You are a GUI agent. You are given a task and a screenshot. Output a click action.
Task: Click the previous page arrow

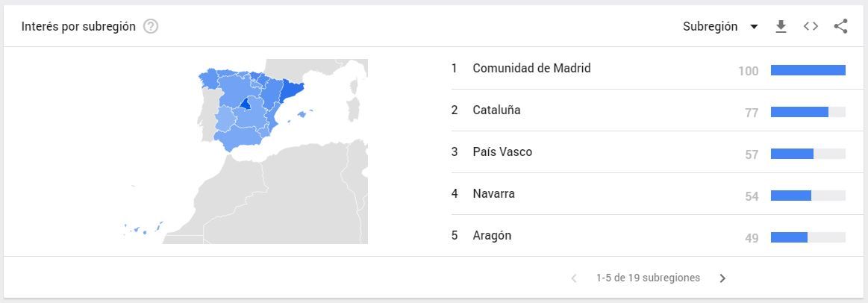click(x=574, y=278)
